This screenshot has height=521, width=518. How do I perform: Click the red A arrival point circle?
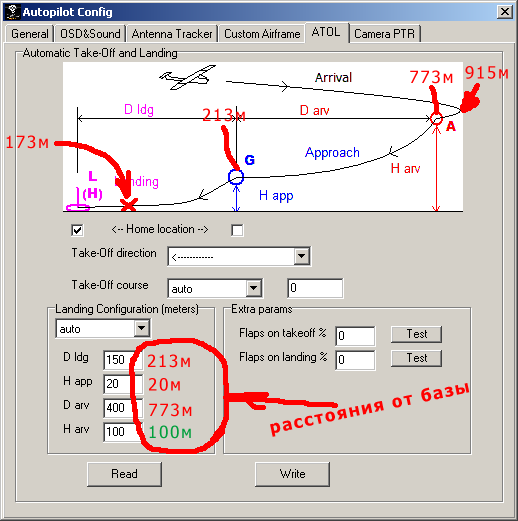(x=436, y=118)
